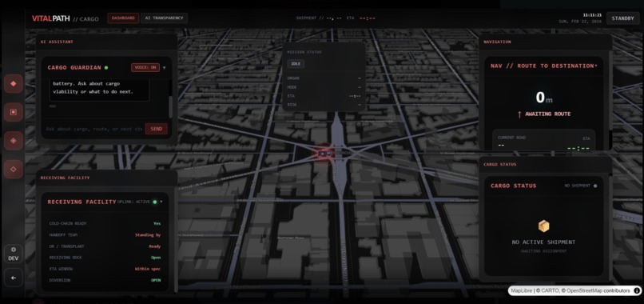Open the DEV tools button

tap(13, 254)
